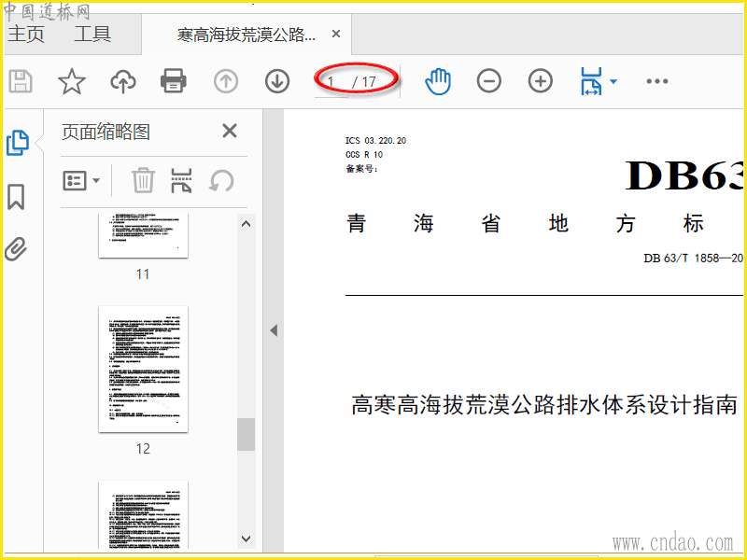The image size is (747, 560).
Task: Click the rotate pages icon
Action: pos(221,181)
